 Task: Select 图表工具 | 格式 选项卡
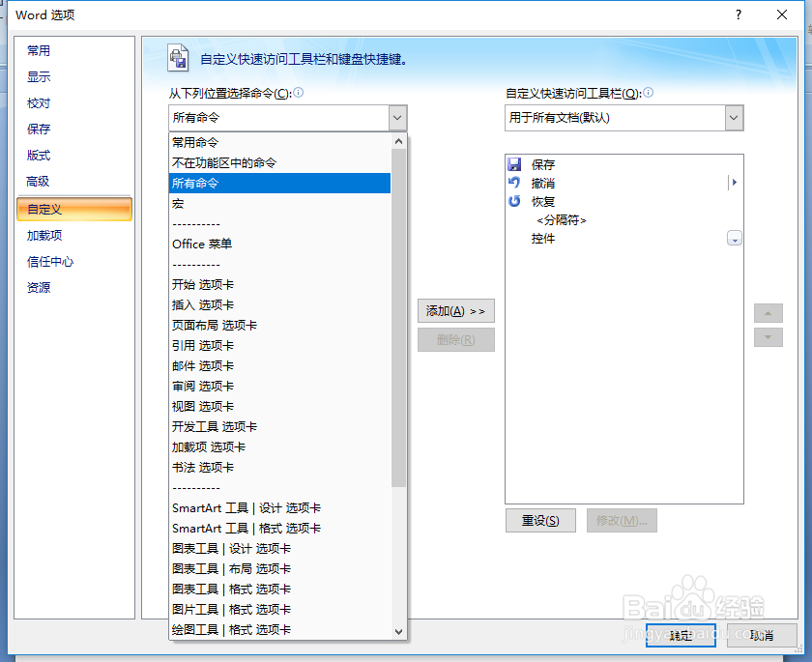[279, 589]
